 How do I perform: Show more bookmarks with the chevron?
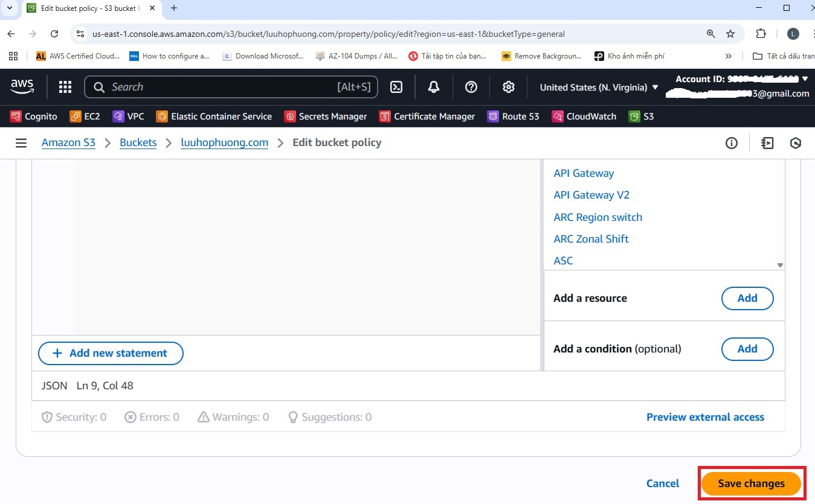[x=729, y=56]
